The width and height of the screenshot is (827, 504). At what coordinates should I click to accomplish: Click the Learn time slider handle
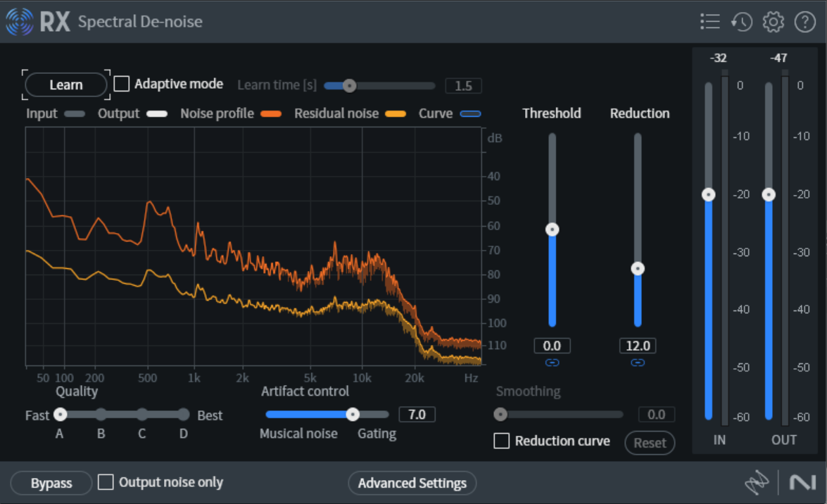[349, 85]
